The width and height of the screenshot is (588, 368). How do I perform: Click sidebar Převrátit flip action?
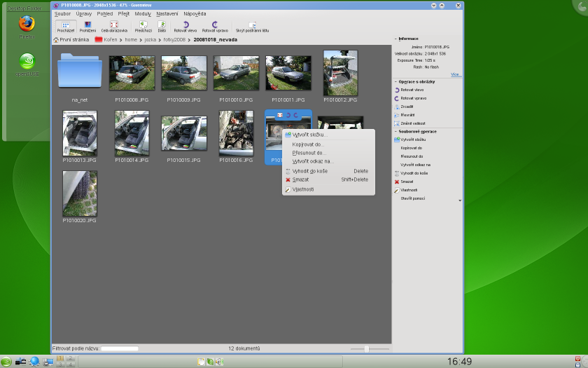click(405, 115)
